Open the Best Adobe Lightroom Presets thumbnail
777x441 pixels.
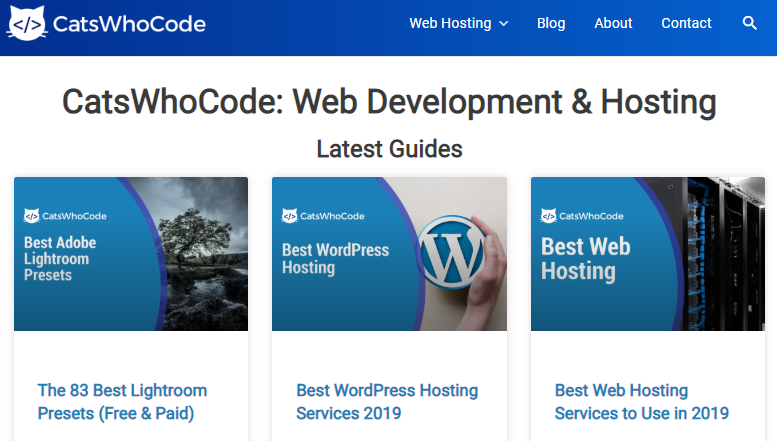coord(131,254)
